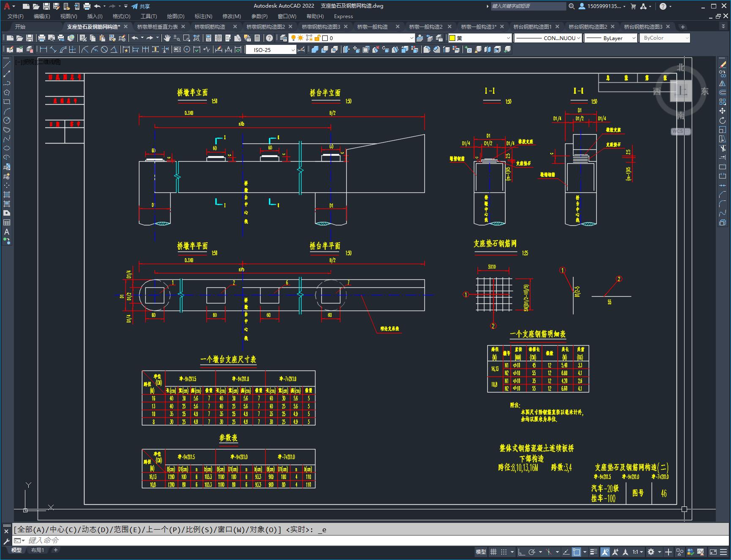Click the search magnifier icon in the title bar

coord(572,6)
